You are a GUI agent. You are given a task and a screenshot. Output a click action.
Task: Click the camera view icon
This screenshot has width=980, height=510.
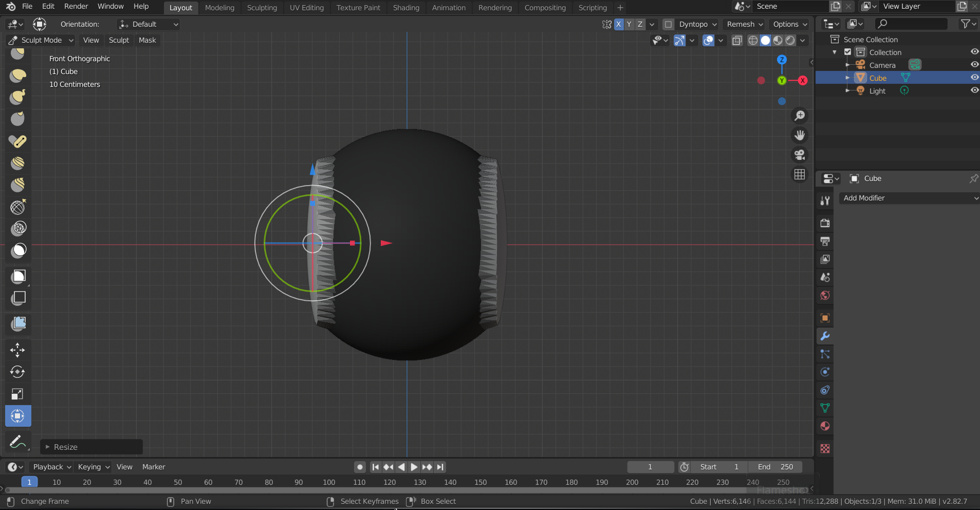[x=800, y=155]
